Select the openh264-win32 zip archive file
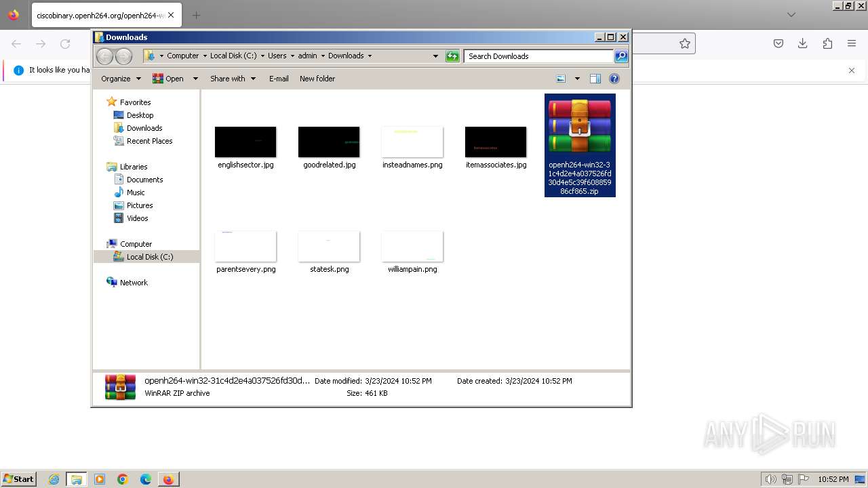This screenshot has height=488, width=868. point(580,145)
